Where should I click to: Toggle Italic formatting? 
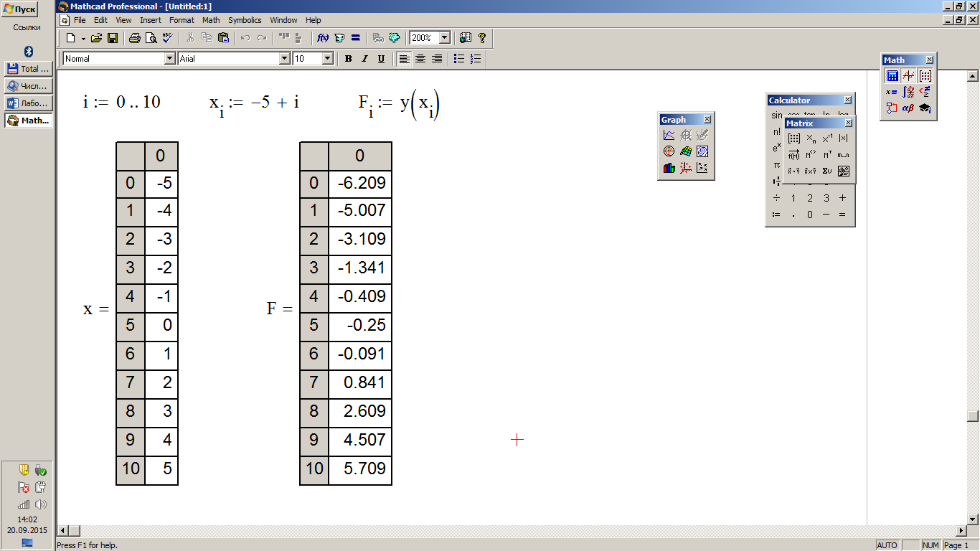tap(364, 59)
